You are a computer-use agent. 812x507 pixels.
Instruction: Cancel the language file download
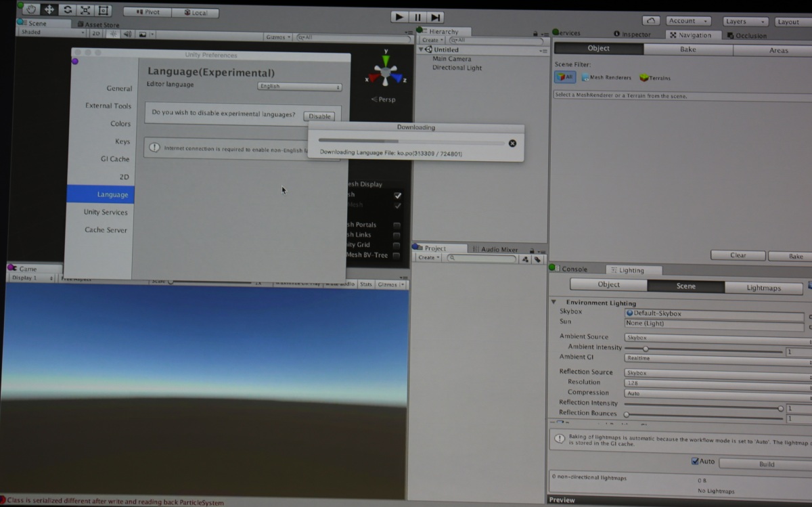512,143
